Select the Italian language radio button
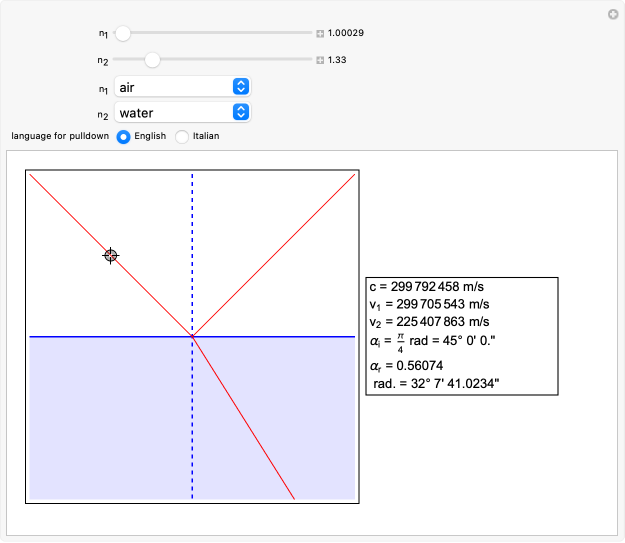 coord(182,137)
